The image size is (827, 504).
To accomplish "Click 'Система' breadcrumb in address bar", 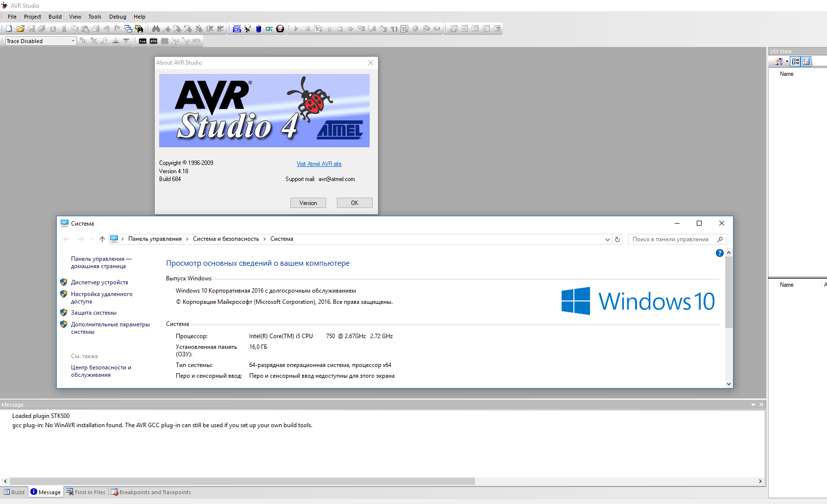I will pyautogui.click(x=282, y=239).
